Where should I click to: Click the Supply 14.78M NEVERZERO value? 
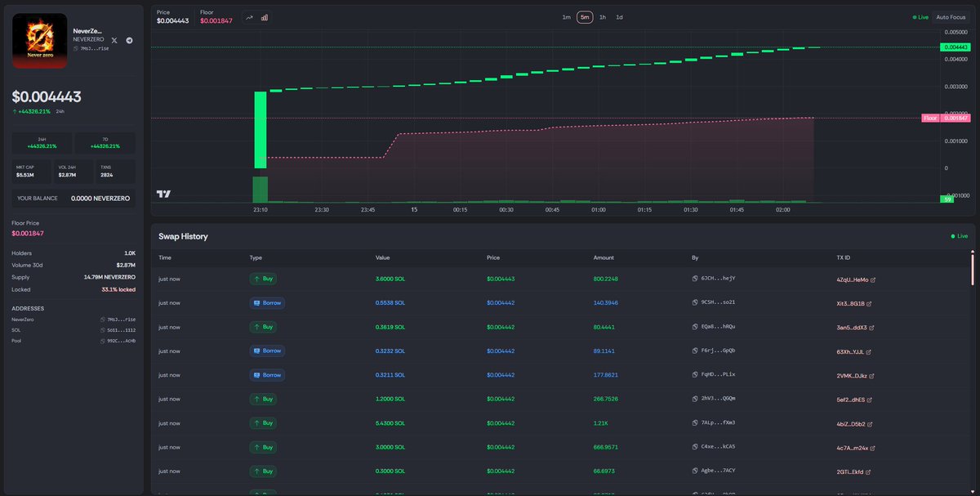click(x=111, y=277)
